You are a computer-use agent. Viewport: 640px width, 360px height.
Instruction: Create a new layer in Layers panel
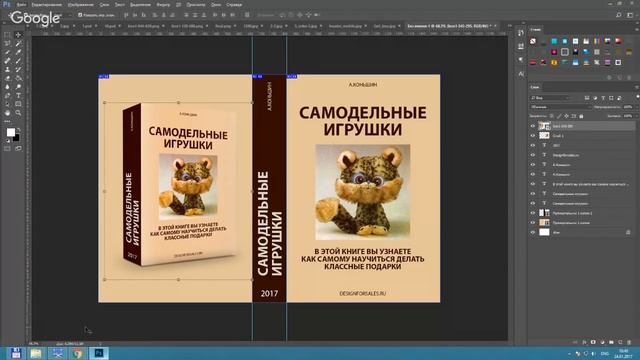tap(620, 342)
